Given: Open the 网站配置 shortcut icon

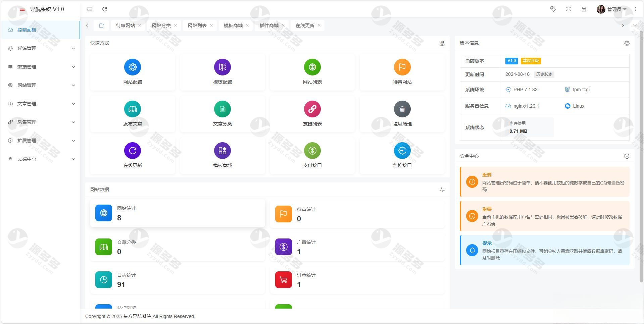Looking at the screenshot, I should 133,67.
